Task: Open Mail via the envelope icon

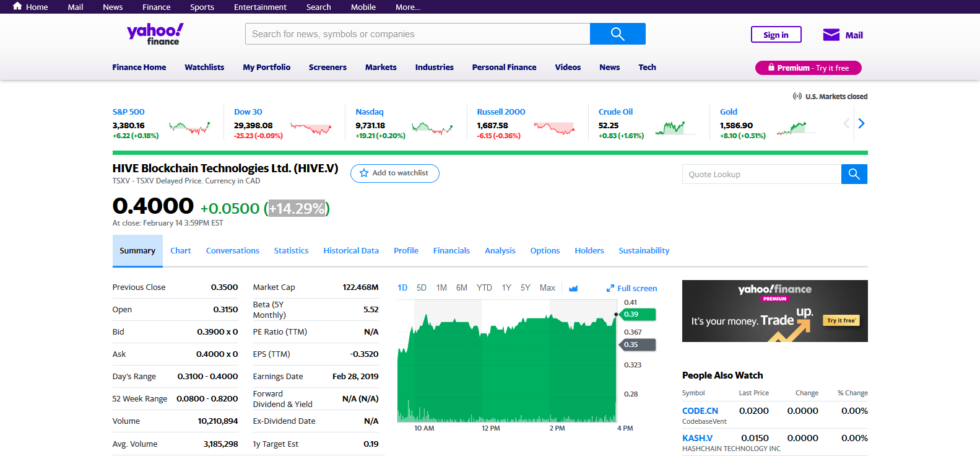Action: (831, 35)
